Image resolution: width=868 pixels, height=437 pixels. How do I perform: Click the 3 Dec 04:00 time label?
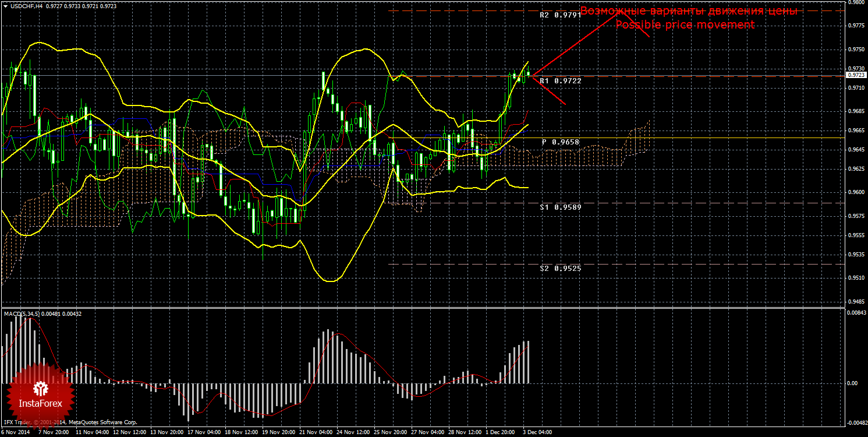point(537,433)
